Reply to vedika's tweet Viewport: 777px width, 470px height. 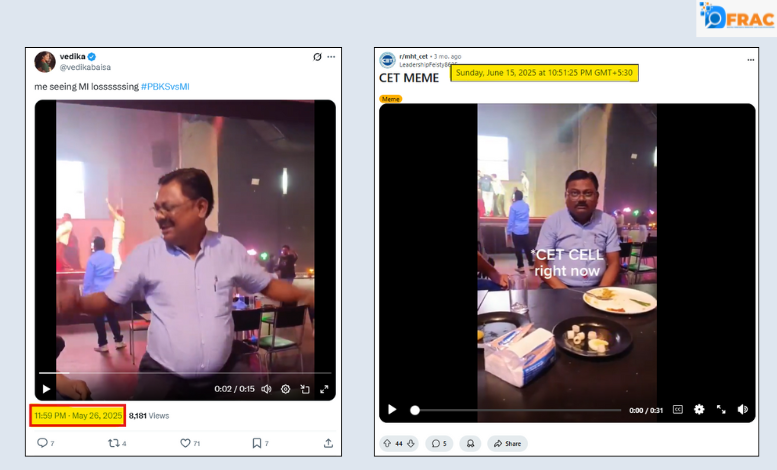(x=43, y=442)
